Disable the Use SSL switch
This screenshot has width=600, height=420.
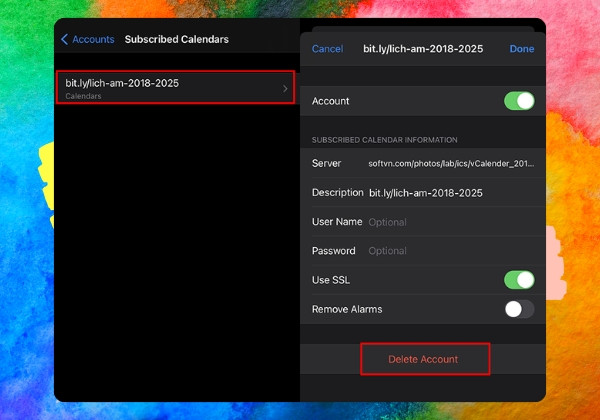tap(519, 280)
